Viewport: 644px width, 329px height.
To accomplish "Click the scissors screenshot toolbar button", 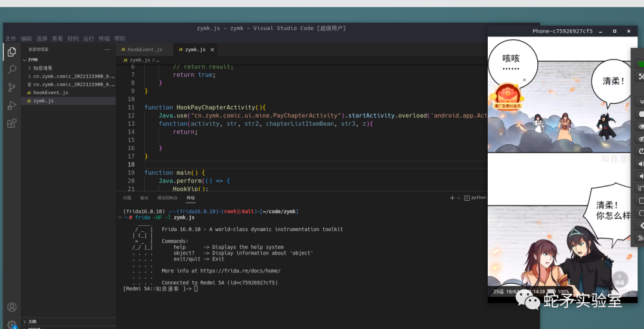I will pyautogui.click(x=640, y=238).
